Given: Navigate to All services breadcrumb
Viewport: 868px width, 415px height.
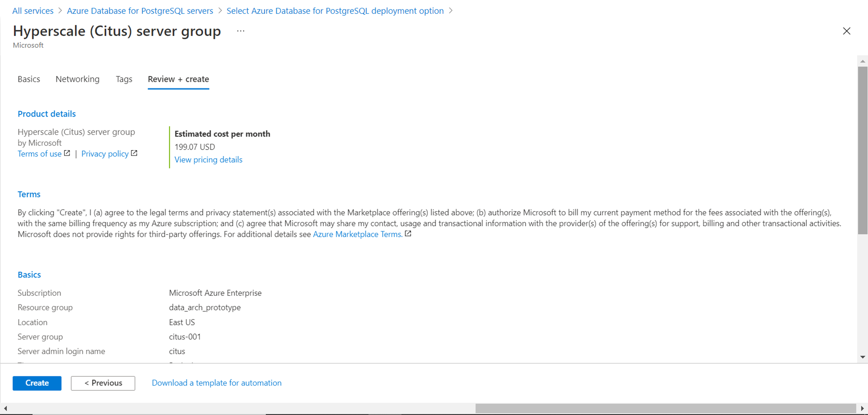Looking at the screenshot, I should pyautogui.click(x=33, y=11).
